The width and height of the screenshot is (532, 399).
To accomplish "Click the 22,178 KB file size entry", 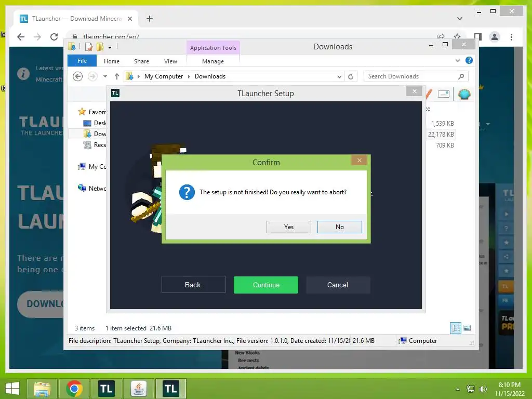I will (x=441, y=135).
